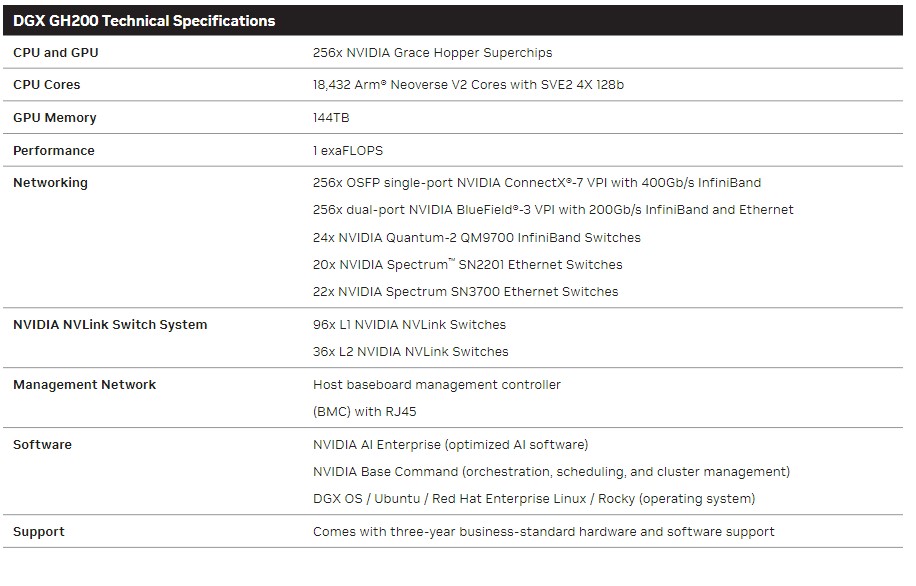Screen dimensions: 916x586
Task: Click the 18,432 Arm Neoverse V2 Cores value
Action: (468, 85)
